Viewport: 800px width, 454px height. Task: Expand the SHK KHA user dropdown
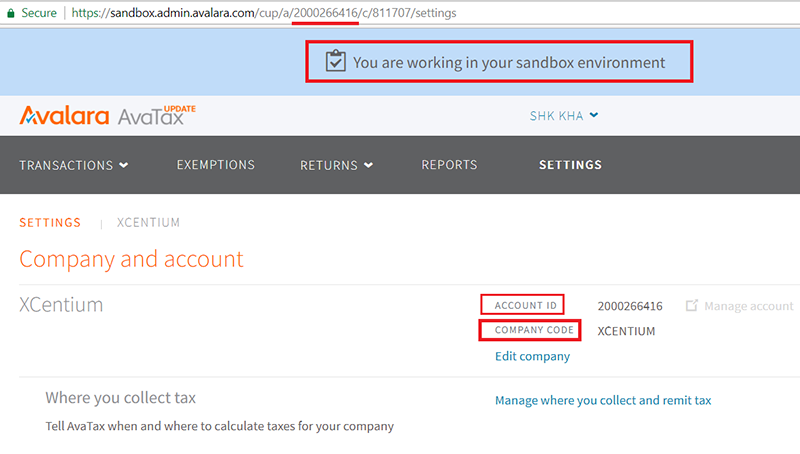pos(563,116)
